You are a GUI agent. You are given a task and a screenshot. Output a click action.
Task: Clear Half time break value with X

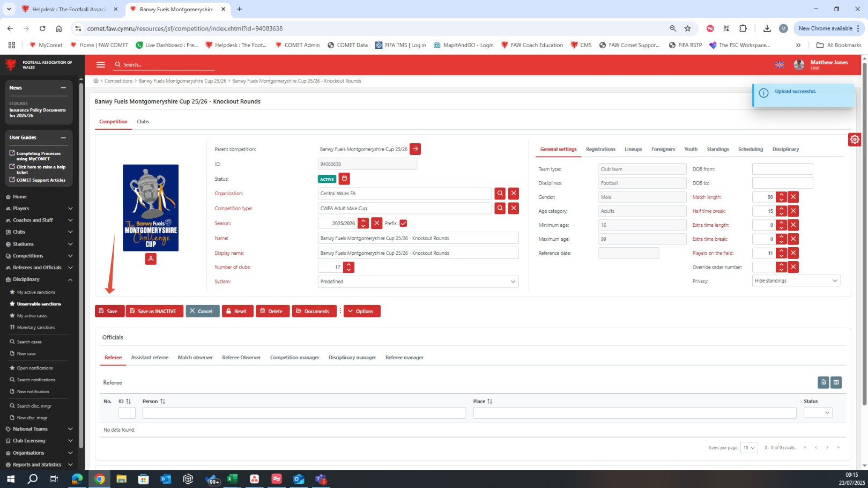pos(793,211)
